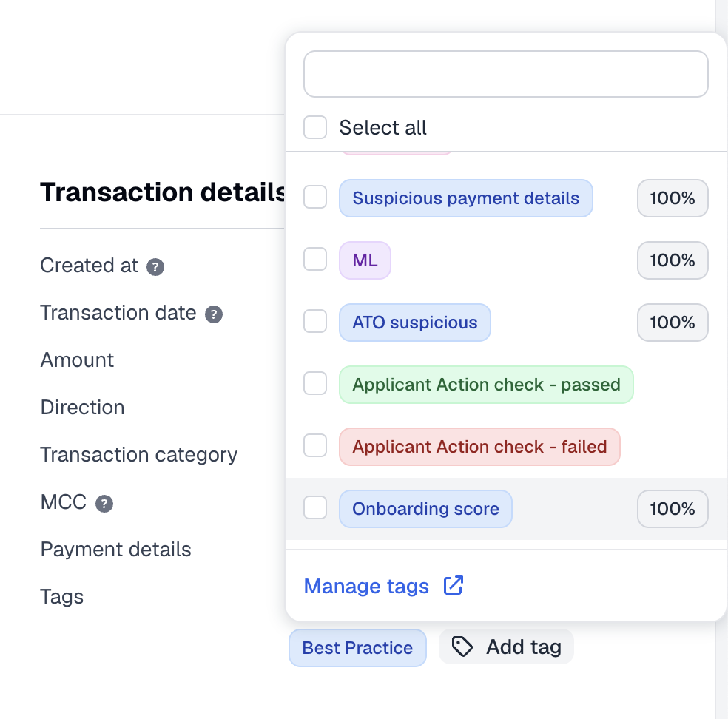Click the external link icon beside Manage tags
Image resolution: width=728 pixels, height=719 pixels.
tap(453, 585)
